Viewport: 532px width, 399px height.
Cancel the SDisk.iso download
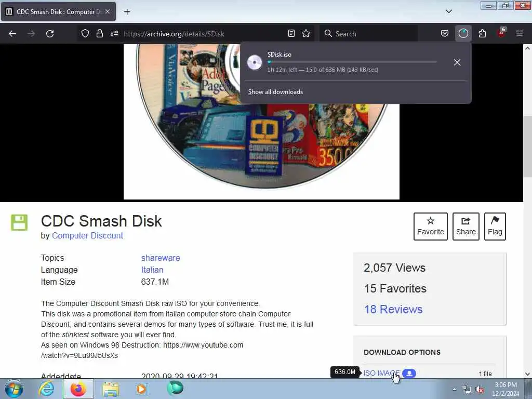pyautogui.click(x=457, y=62)
